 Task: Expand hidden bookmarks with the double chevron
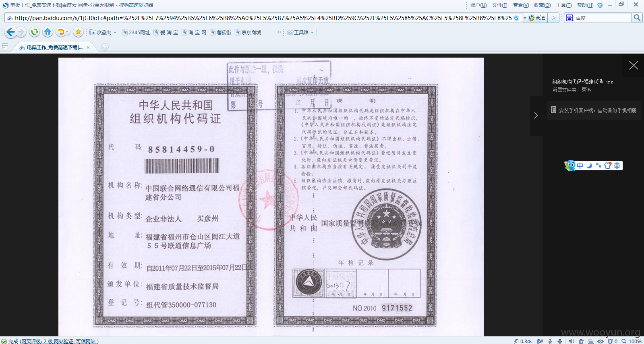click(x=279, y=32)
